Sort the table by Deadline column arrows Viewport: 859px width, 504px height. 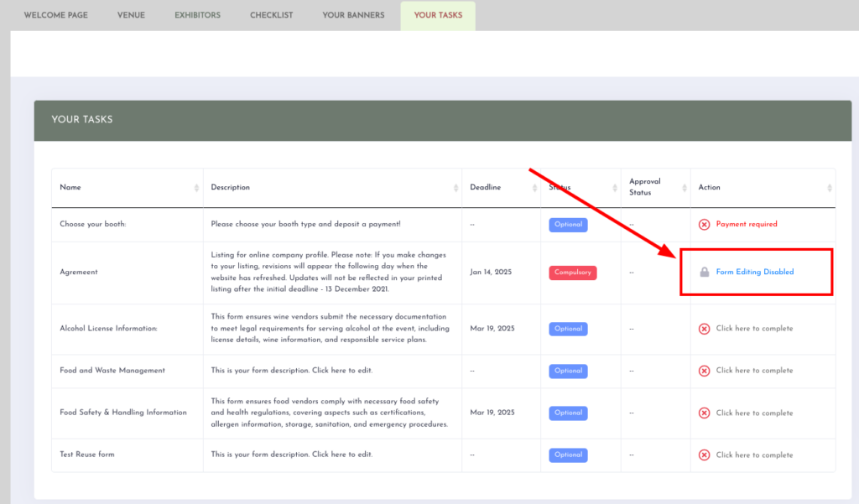pyautogui.click(x=535, y=188)
